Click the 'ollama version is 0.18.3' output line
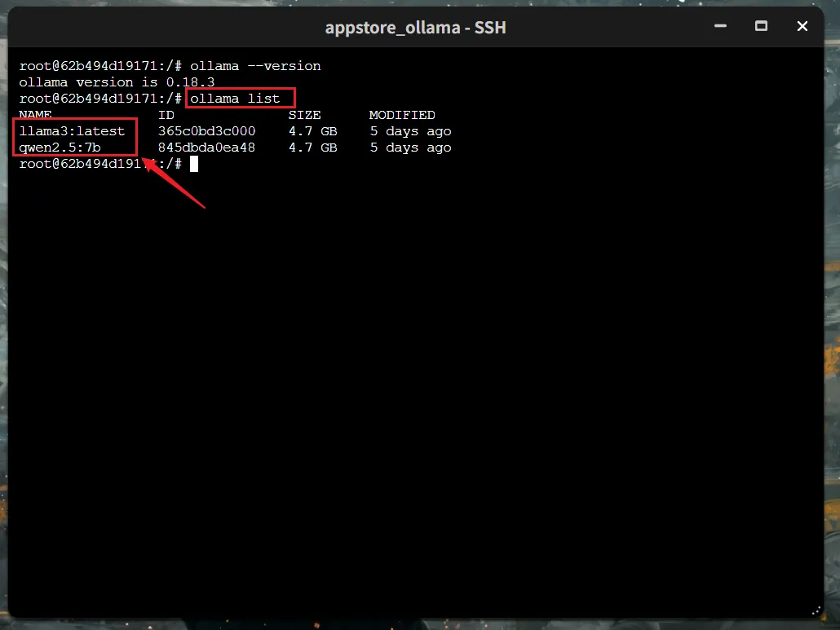Screen dimensions: 840x630 (x=117, y=82)
